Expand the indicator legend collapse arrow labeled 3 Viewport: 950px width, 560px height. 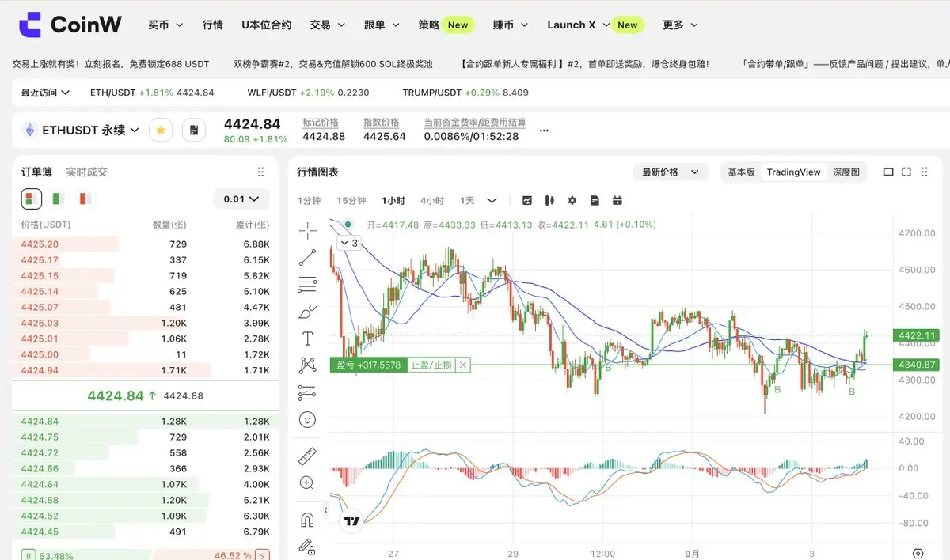(349, 244)
